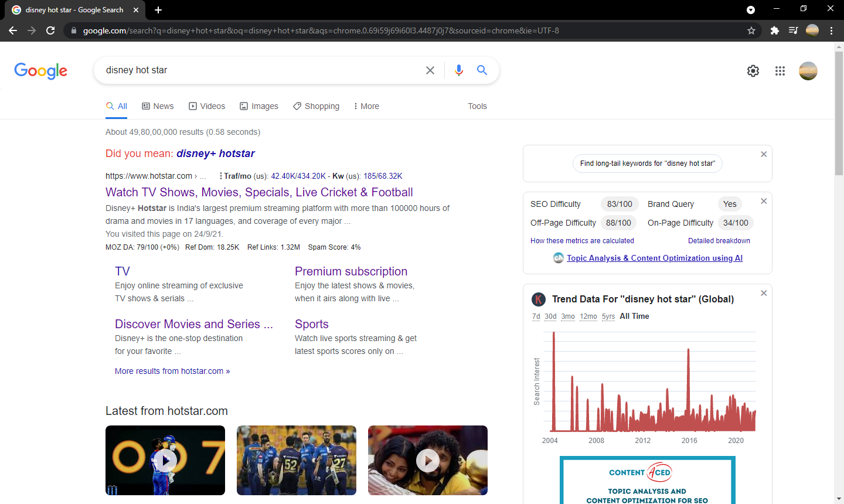Image resolution: width=844 pixels, height=504 pixels.
Task: Open the Google apps grid
Action: (780, 71)
